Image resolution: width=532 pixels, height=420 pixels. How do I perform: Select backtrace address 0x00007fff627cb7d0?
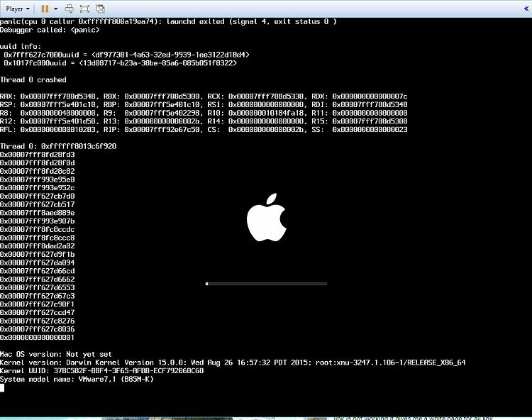click(x=38, y=196)
